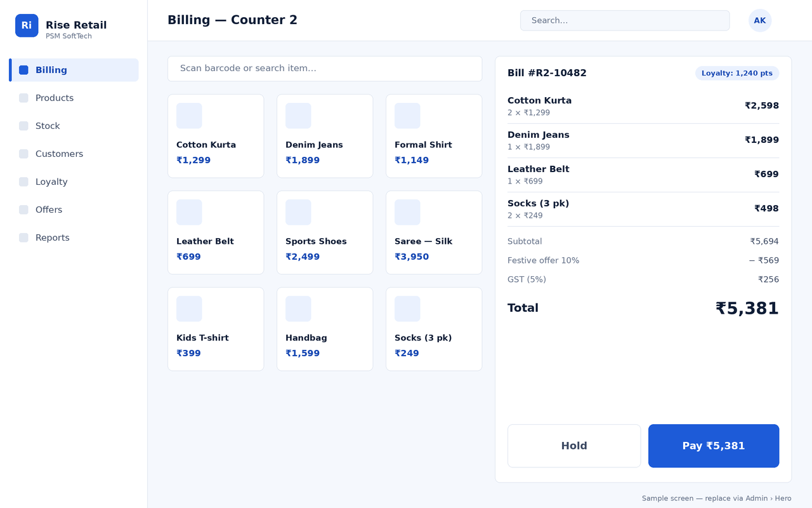The image size is (812, 508).
Task: Click the Loyalty: 1,240 pts badge
Action: click(x=737, y=73)
